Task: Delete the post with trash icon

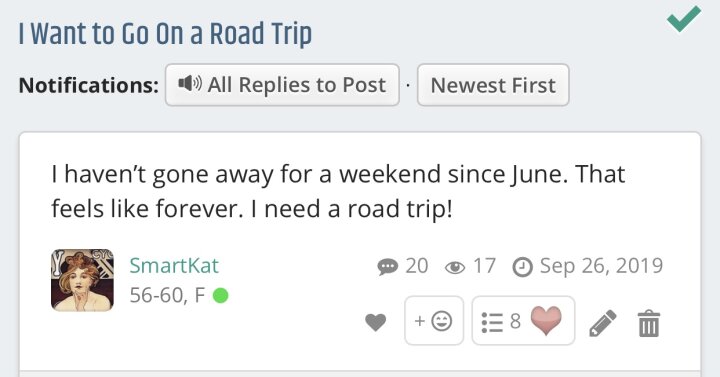Action: pyautogui.click(x=649, y=323)
